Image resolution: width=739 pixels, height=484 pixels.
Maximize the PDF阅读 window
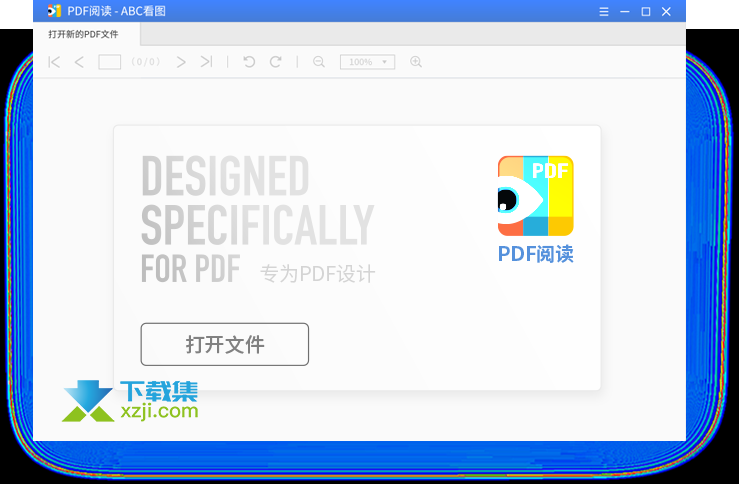[x=646, y=11]
